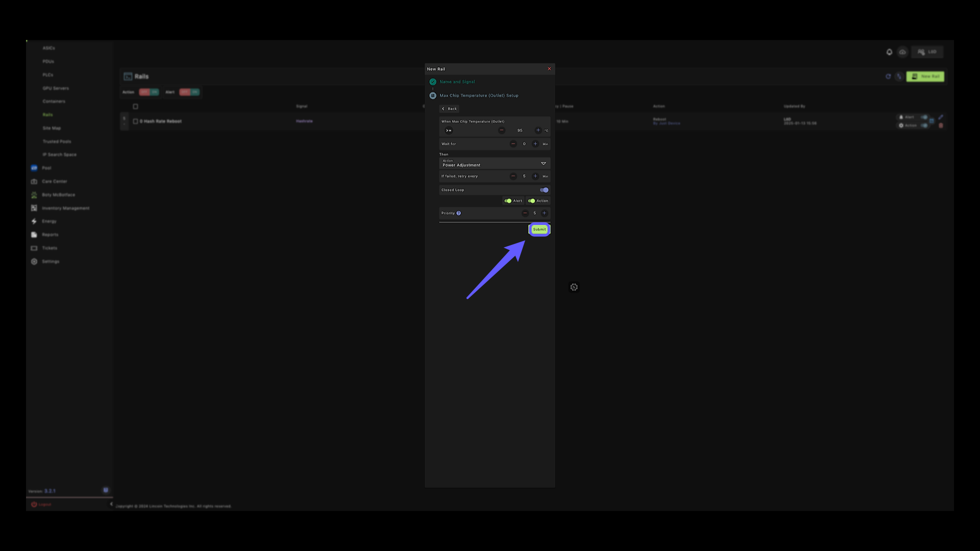Image resolution: width=980 pixels, height=551 pixels.
Task: Increase the retry-every interval
Action: [x=535, y=176]
